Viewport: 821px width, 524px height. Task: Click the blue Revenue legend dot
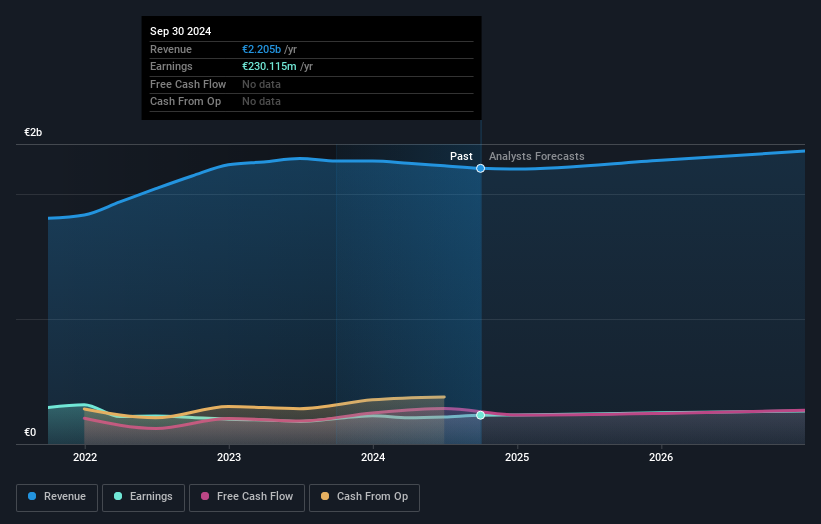click(x=32, y=496)
